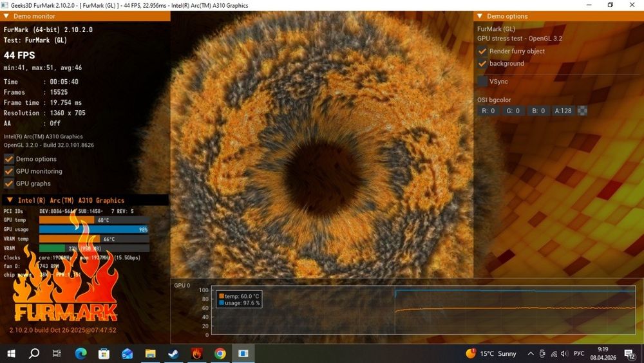Screen dimensions: 644x363
Task: Click the Resolution 1360 x 705 value
Action: point(68,113)
